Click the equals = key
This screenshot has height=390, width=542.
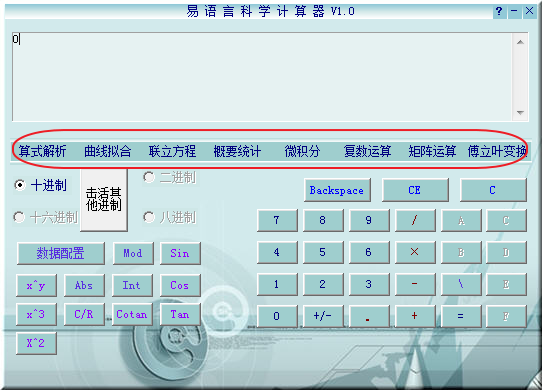point(461,316)
